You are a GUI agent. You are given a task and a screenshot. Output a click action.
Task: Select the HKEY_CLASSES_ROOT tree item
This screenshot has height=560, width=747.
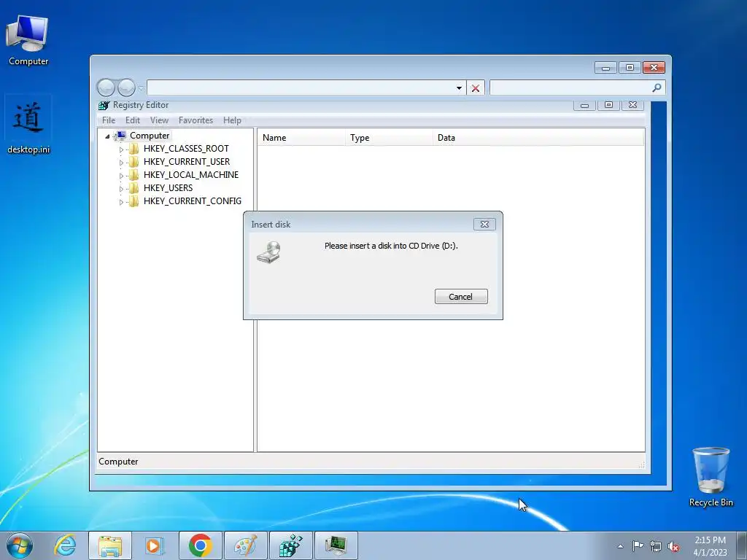point(186,149)
